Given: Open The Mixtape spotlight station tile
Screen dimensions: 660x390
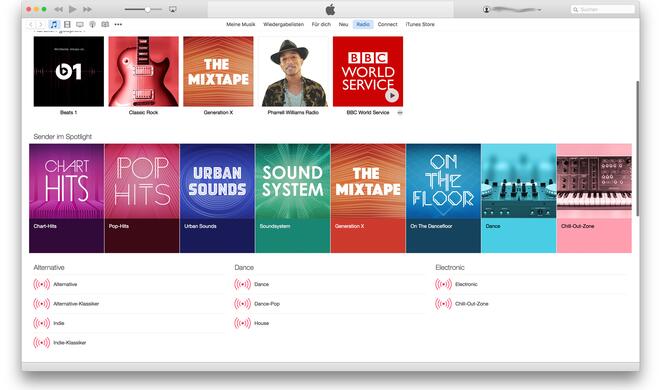Looking at the screenshot, I should click(368, 198).
